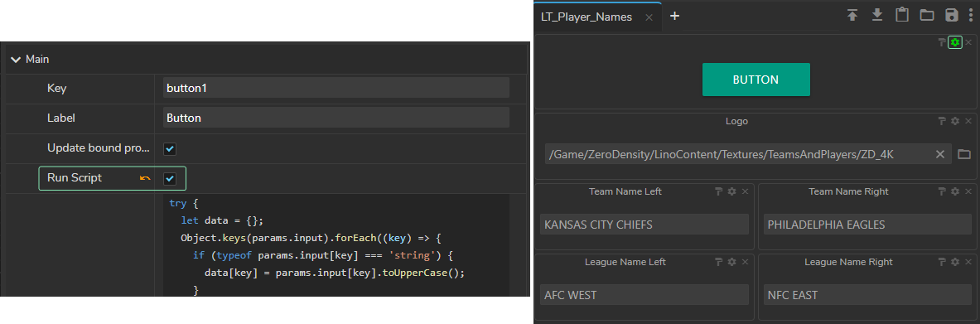Click the paint roller icon of Team Name Right
Image resolution: width=980 pixels, height=324 pixels.
[x=942, y=191]
